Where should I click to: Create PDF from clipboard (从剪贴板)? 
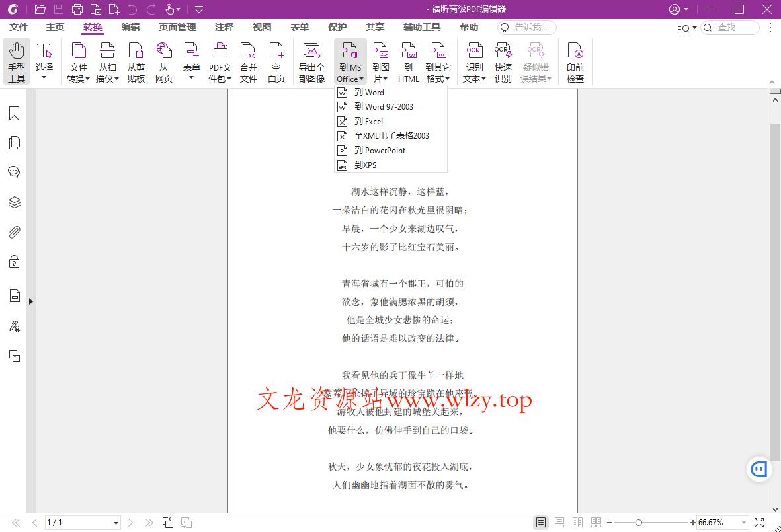(x=136, y=61)
